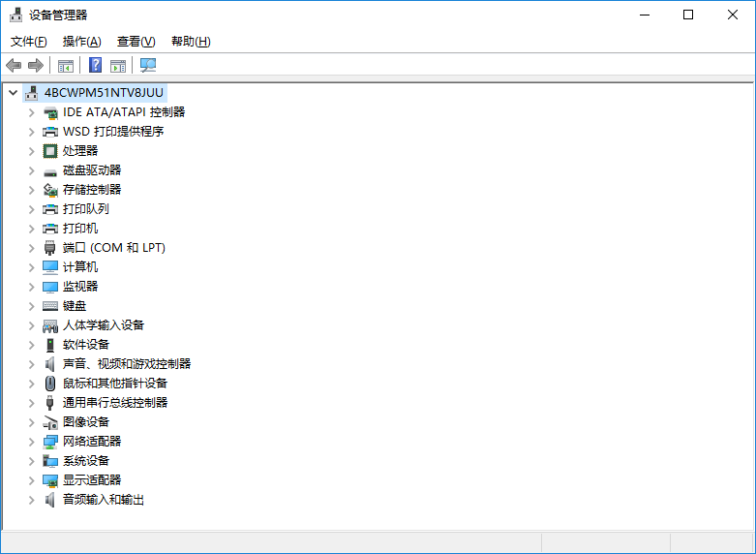Click the 打印机 printer icon
The width and height of the screenshot is (756, 554).
click(x=50, y=228)
